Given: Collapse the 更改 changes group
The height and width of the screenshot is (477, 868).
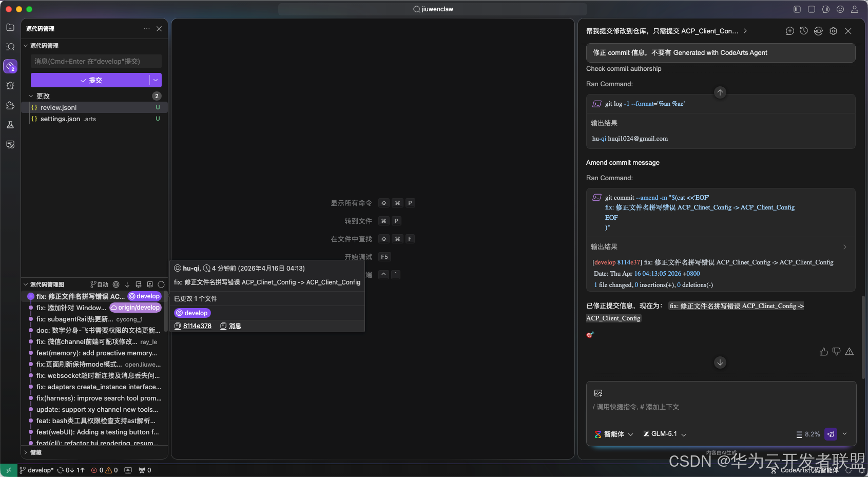Looking at the screenshot, I should [x=31, y=96].
